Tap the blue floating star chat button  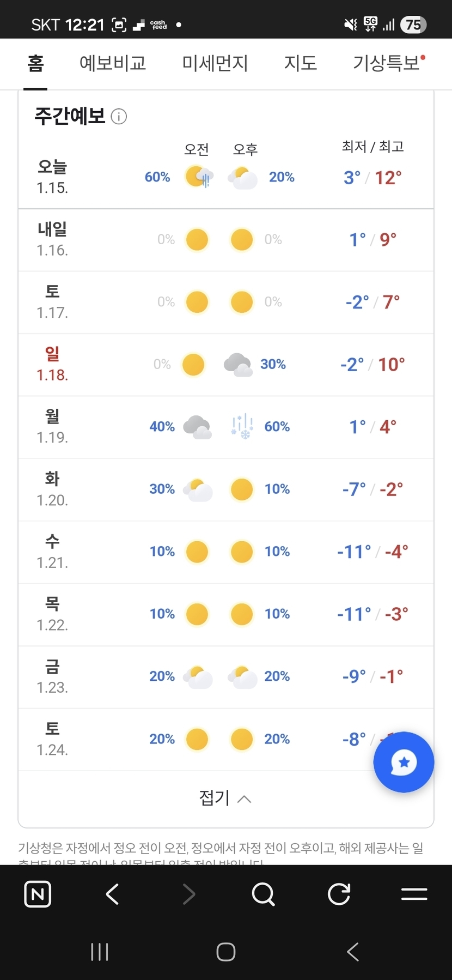pyautogui.click(x=404, y=762)
